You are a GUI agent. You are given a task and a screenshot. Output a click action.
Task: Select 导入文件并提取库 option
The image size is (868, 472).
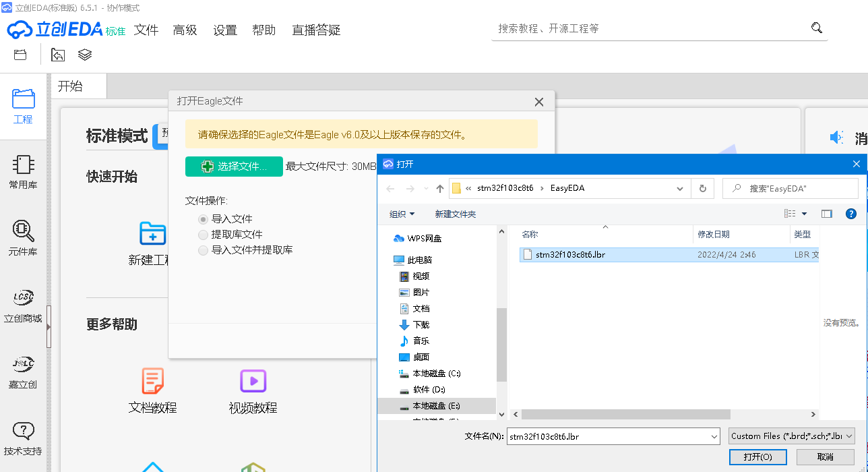point(203,250)
